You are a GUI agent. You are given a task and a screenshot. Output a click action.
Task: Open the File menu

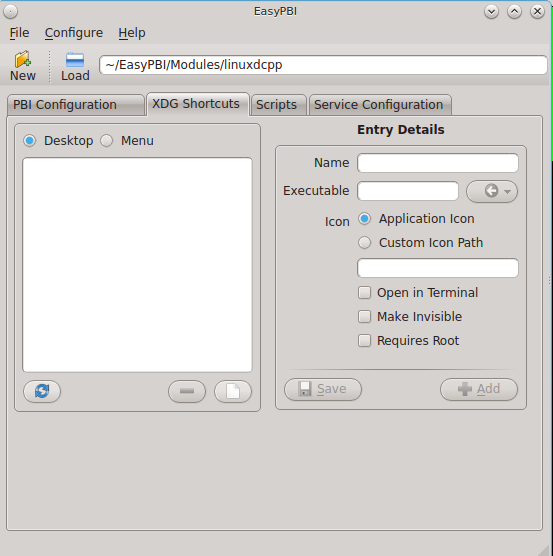[19, 33]
